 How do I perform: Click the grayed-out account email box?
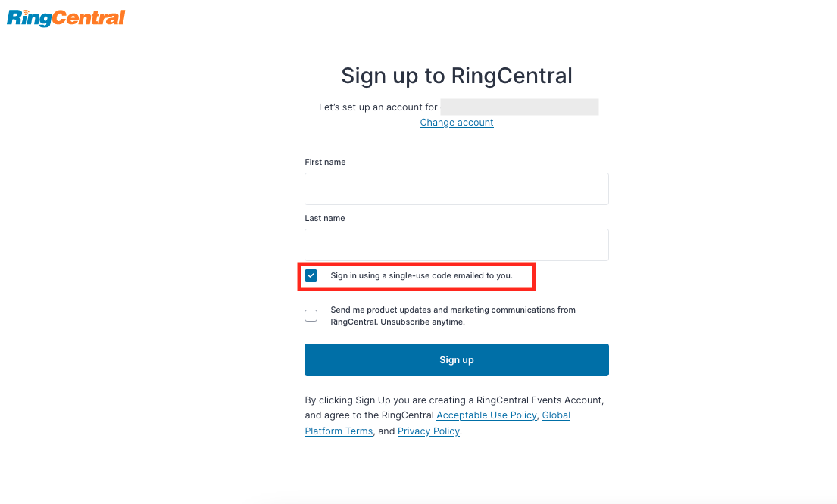pyautogui.click(x=519, y=107)
